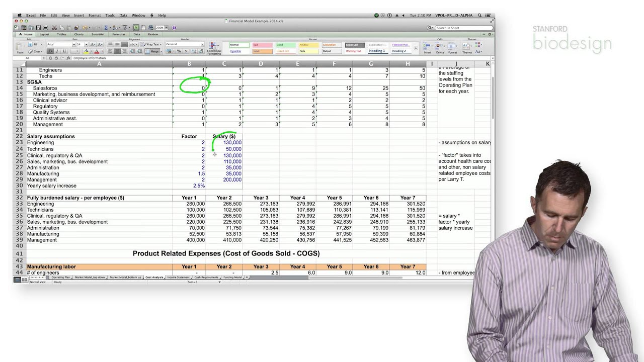Click the align text left icon

pyautogui.click(x=110, y=51)
